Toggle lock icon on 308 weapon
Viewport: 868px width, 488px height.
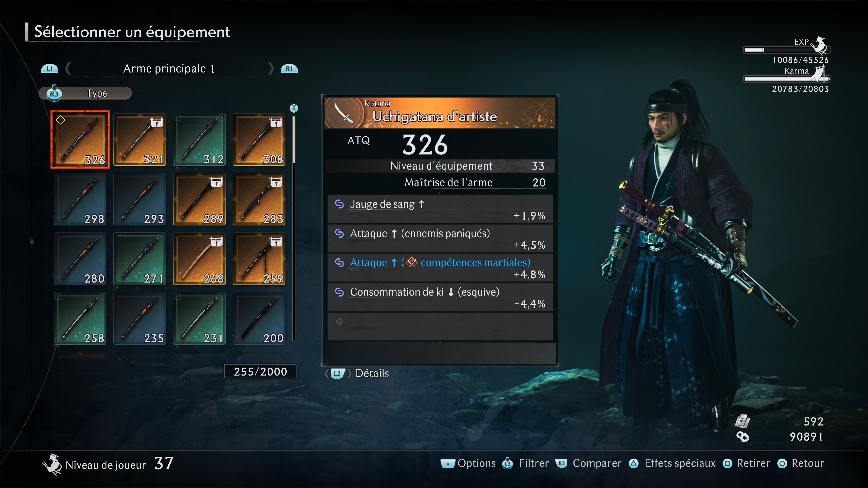click(x=276, y=122)
